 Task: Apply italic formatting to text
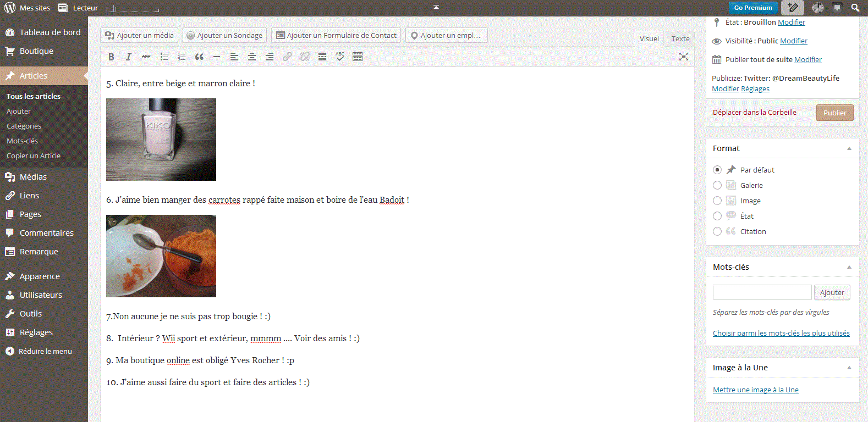click(129, 57)
